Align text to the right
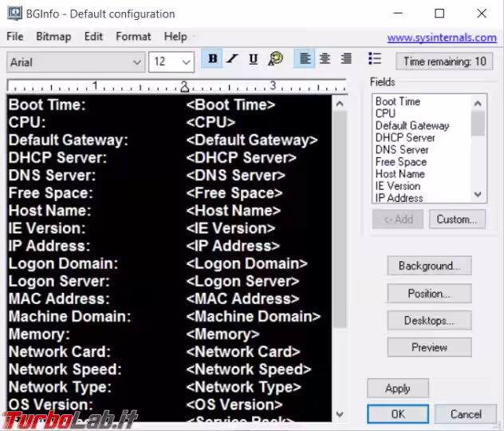The height and width of the screenshot is (431, 504). [x=345, y=59]
